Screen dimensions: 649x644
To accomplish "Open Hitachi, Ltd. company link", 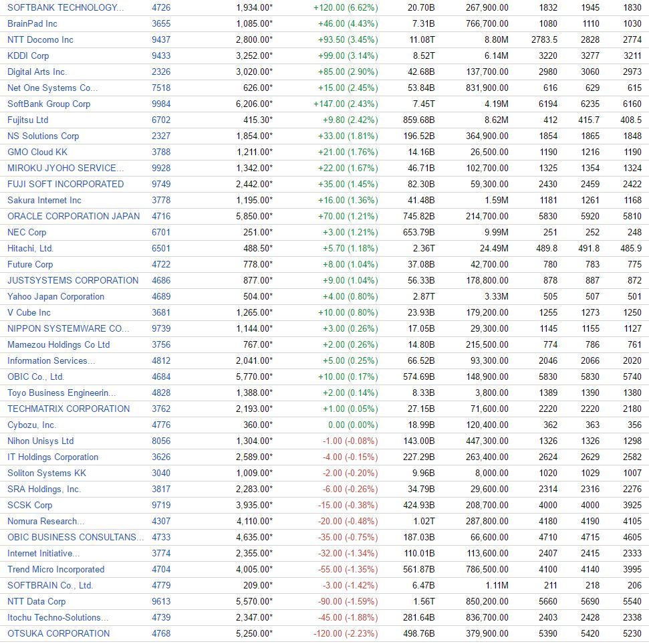I will (x=30, y=249).
